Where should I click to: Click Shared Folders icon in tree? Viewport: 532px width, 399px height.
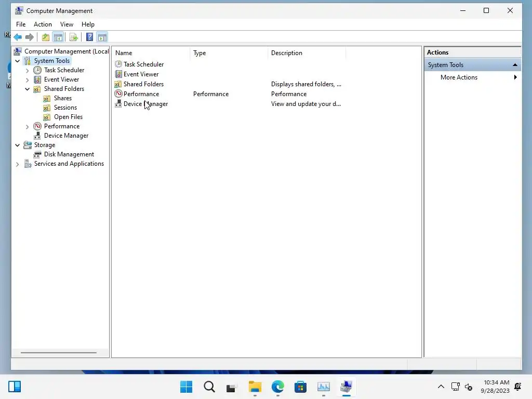[37, 89]
